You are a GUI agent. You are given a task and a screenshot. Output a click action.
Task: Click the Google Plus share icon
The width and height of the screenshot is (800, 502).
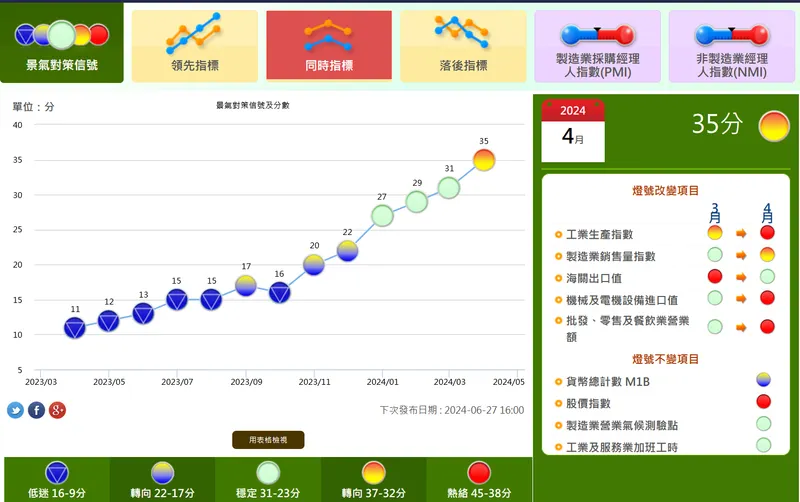click(57, 410)
